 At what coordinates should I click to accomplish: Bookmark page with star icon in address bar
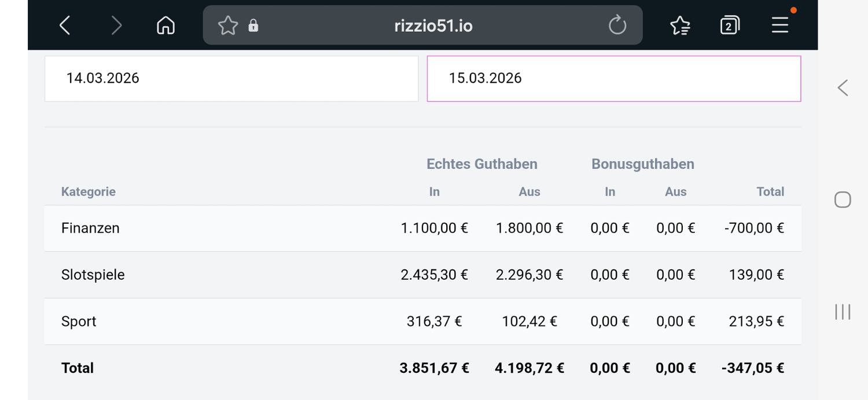click(227, 25)
